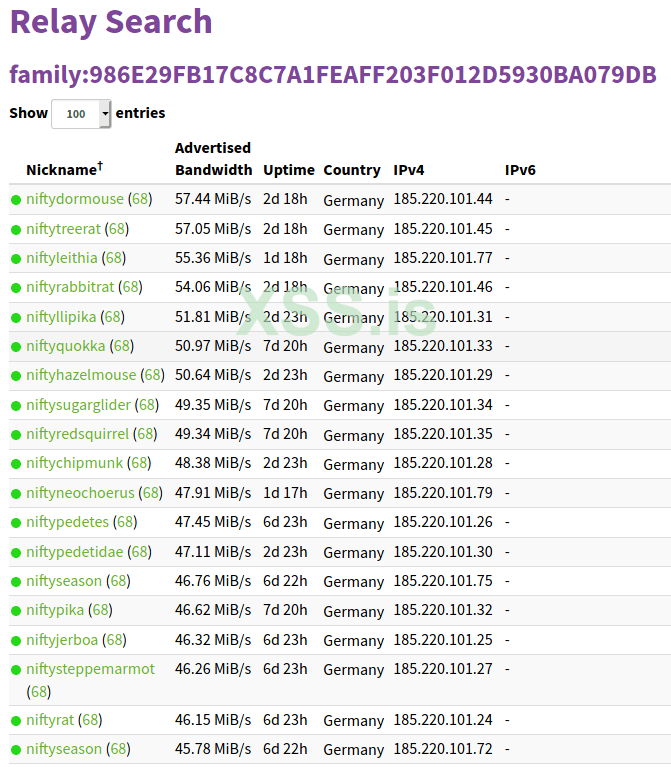Sort by the IPv6 column header
The width and height of the screenshot is (671, 767).
[x=520, y=170]
